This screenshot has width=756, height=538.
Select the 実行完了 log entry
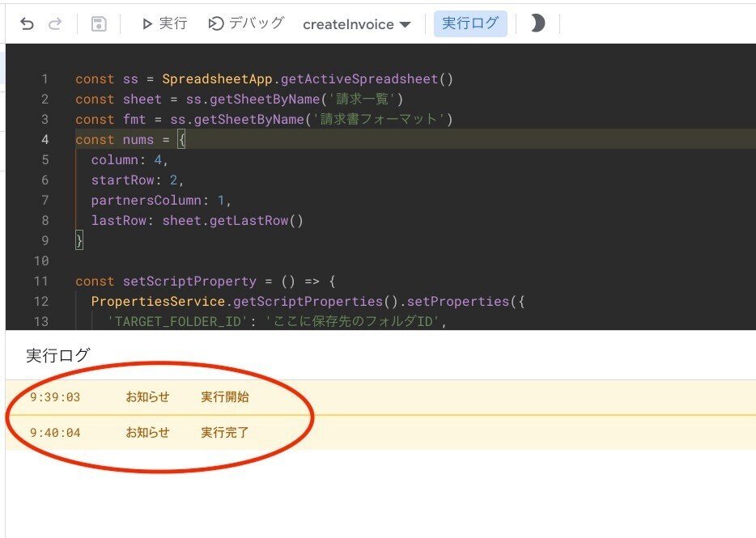381,433
